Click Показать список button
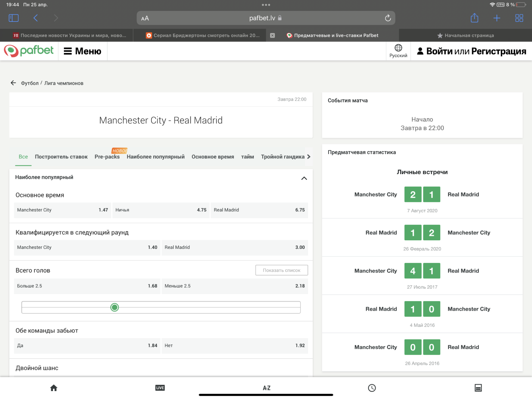532x399 pixels. (282, 270)
